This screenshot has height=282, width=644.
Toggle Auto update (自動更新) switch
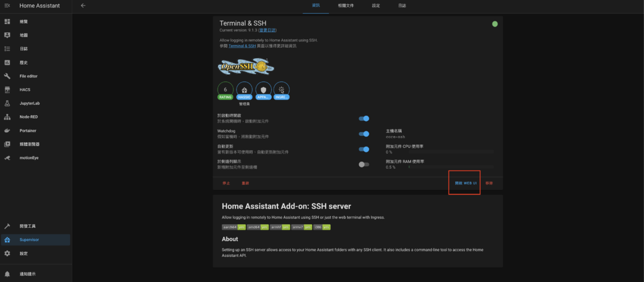[364, 149]
